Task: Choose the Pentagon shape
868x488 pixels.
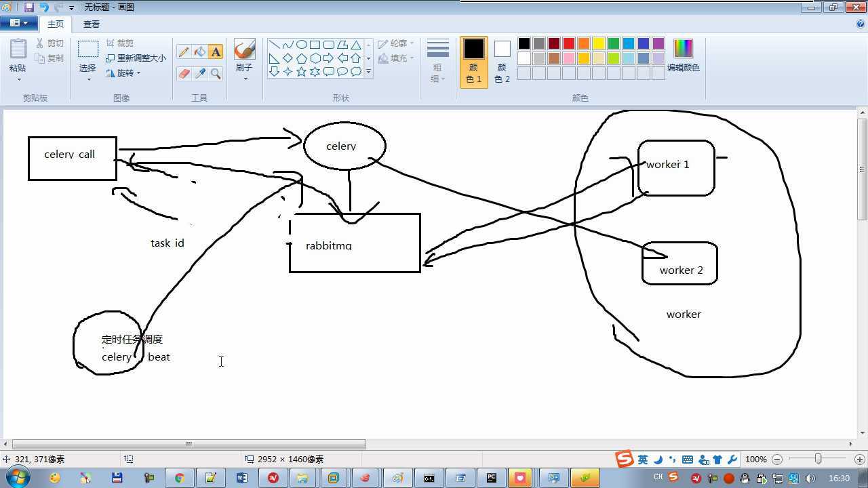Action: coord(302,58)
